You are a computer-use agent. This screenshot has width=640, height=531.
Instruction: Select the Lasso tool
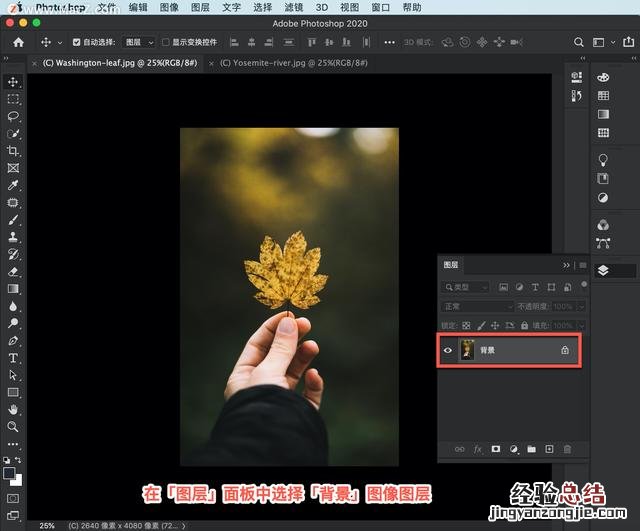tap(13, 116)
